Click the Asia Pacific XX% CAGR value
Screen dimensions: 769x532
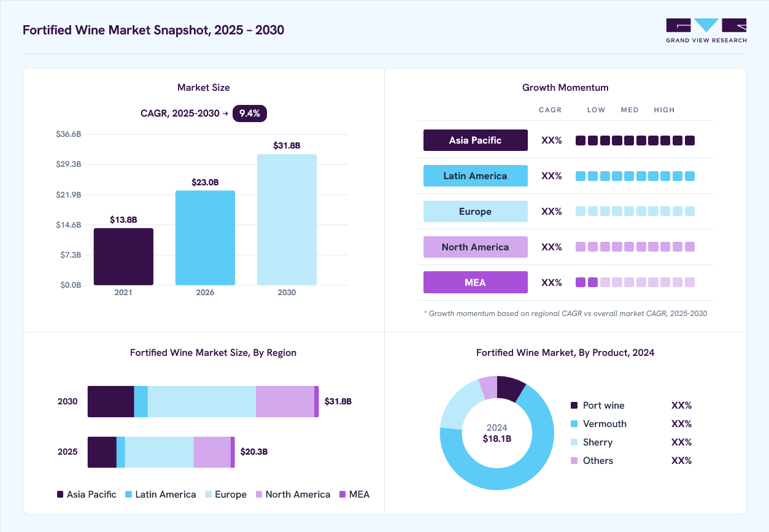tap(552, 141)
